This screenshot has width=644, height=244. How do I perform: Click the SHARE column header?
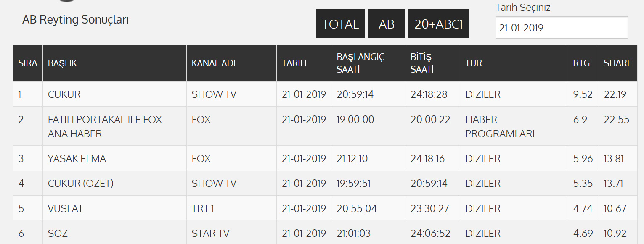617,63
